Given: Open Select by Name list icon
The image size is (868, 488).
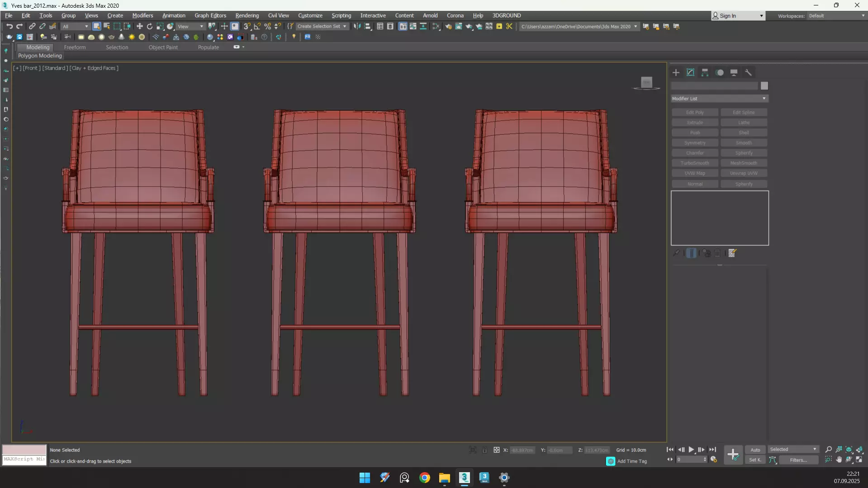Looking at the screenshot, I should [107, 26].
